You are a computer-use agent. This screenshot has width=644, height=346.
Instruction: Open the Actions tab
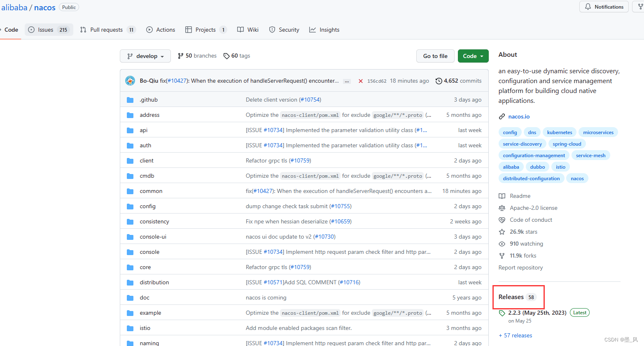[x=161, y=30]
